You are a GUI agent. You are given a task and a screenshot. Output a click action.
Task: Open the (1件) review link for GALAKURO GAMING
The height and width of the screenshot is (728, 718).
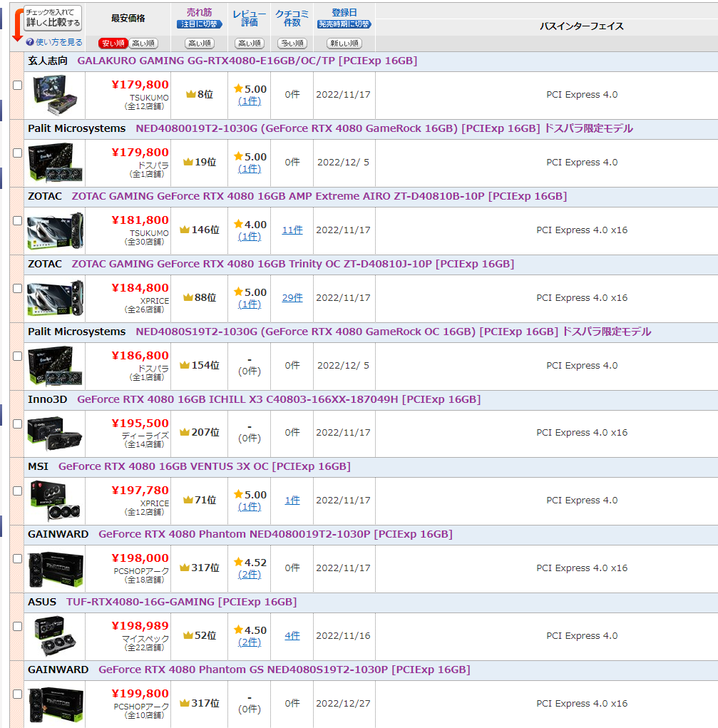[250, 101]
